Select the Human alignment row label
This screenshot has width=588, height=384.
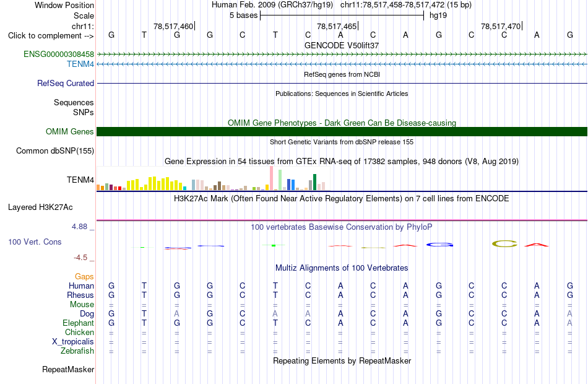tap(81, 286)
